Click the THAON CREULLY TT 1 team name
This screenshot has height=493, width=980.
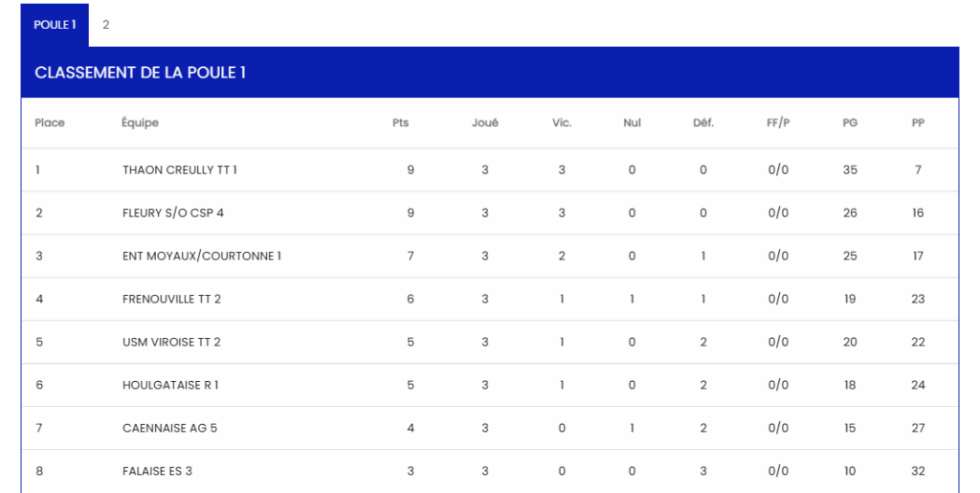point(179,170)
